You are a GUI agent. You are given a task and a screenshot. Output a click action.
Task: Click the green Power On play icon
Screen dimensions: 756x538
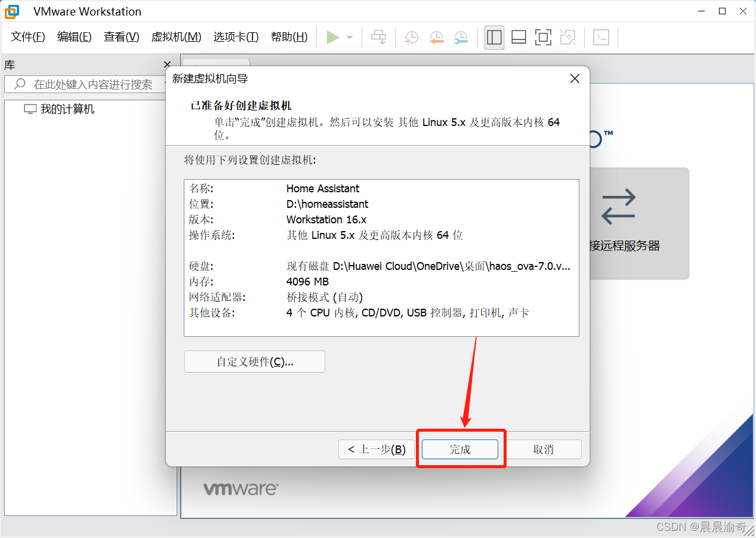tap(333, 37)
